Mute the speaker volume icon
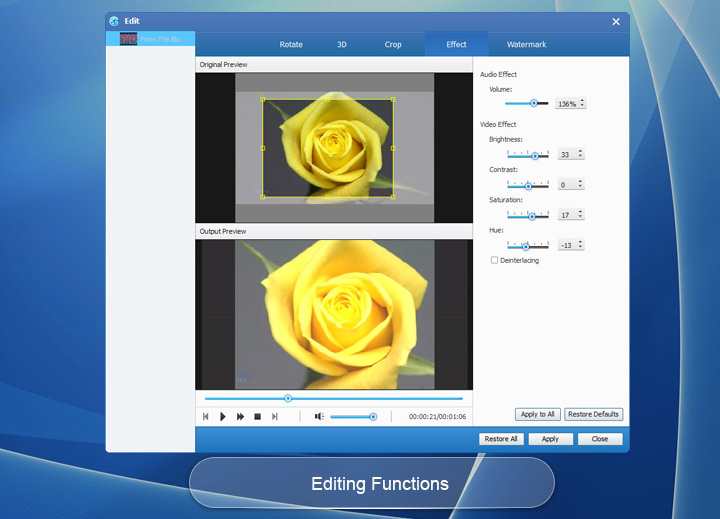The image size is (720, 519). coord(319,417)
